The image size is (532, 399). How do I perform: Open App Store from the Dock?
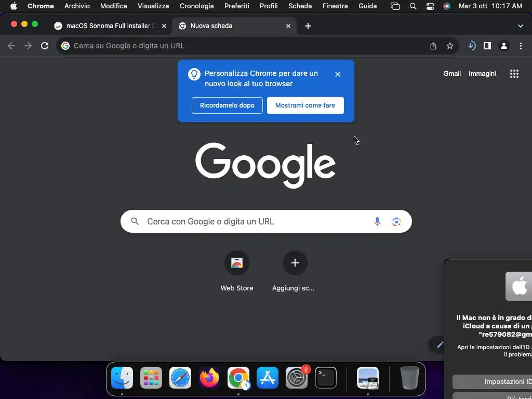(x=268, y=378)
